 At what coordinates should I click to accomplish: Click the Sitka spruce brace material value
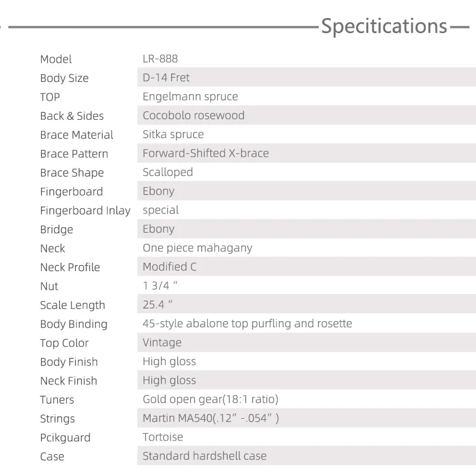[x=173, y=134]
